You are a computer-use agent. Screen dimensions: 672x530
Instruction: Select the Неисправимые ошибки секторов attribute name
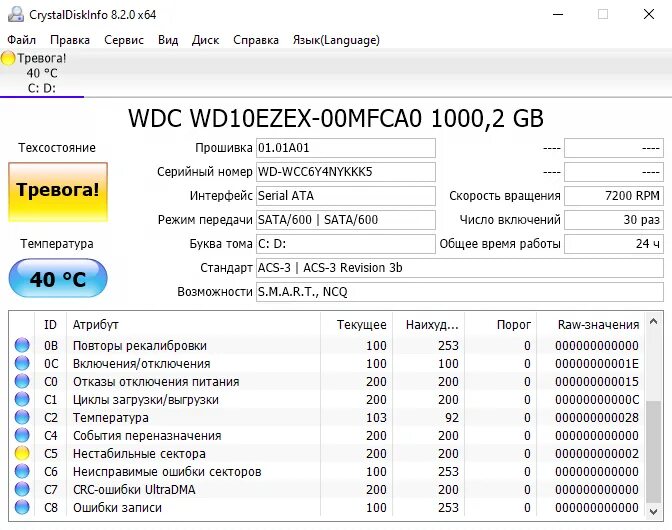click(x=167, y=471)
